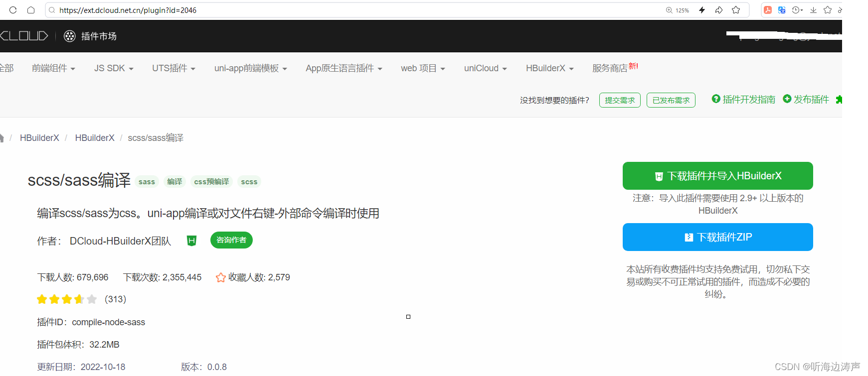
Task: Reload the page with the refresh icon
Action: point(13,10)
